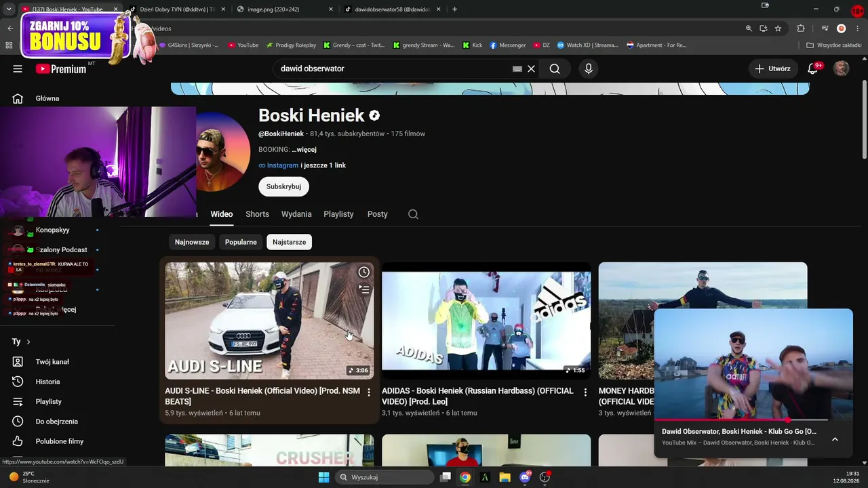Open the account avatar menu
The height and width of the screenshot is (488, 868).
click(841, 68)
